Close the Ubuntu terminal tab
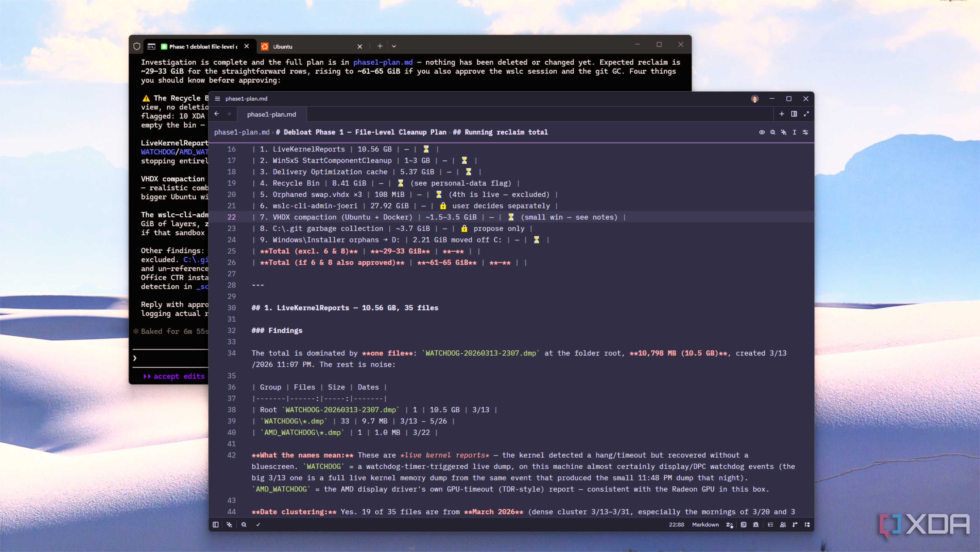The image size is (980, 552). (x=359, y=46)
